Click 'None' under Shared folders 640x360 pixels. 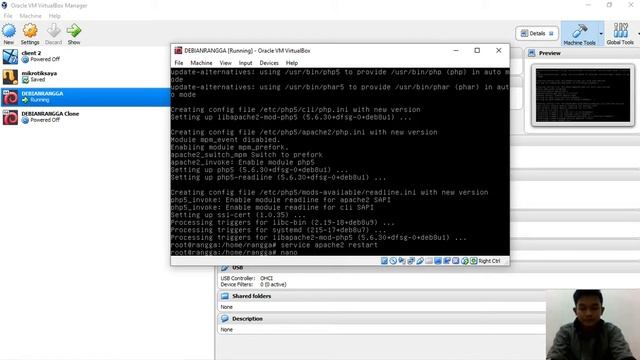[227, 307]
